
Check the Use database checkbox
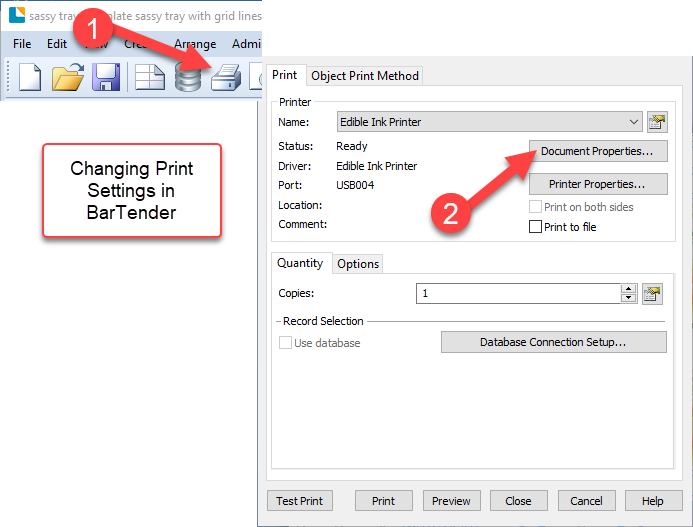pyautogui.click(x=285, y=343)
